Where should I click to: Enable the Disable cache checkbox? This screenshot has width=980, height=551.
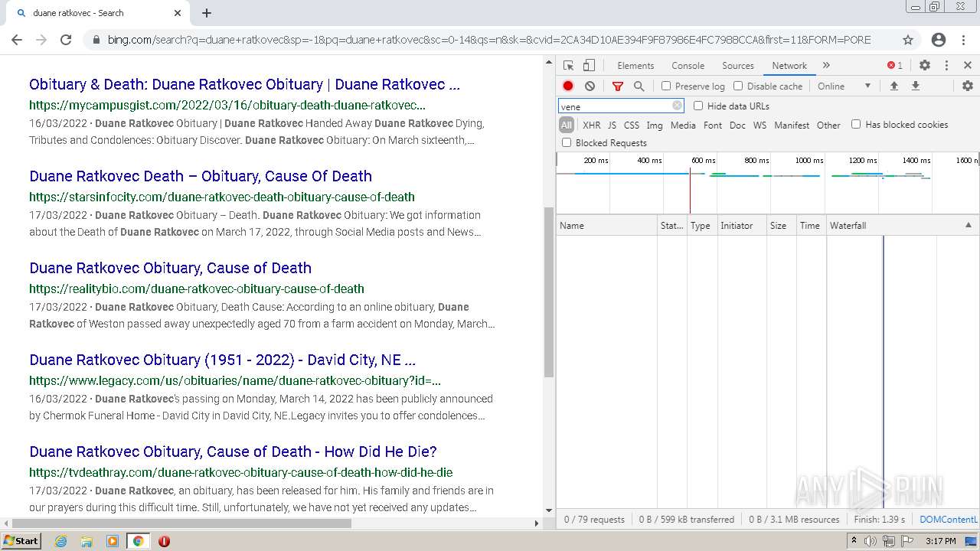point(738,86)
